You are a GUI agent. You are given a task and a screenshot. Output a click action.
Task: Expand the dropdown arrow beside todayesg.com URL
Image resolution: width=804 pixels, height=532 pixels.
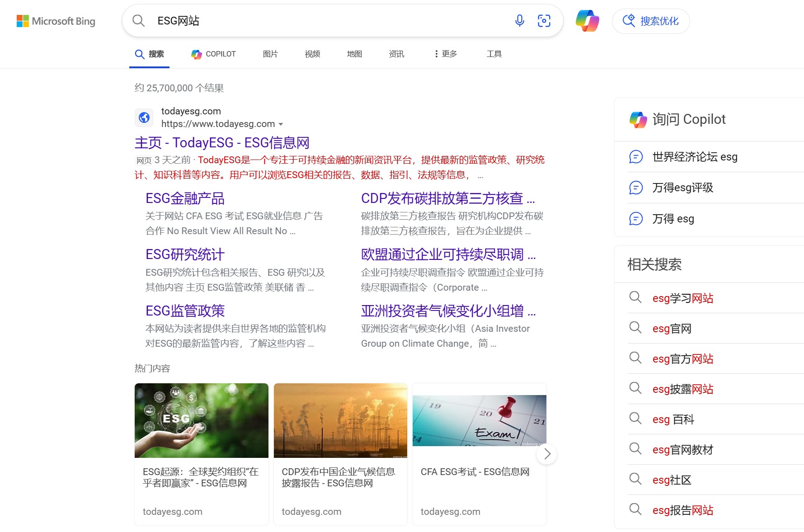coord(281,124)
